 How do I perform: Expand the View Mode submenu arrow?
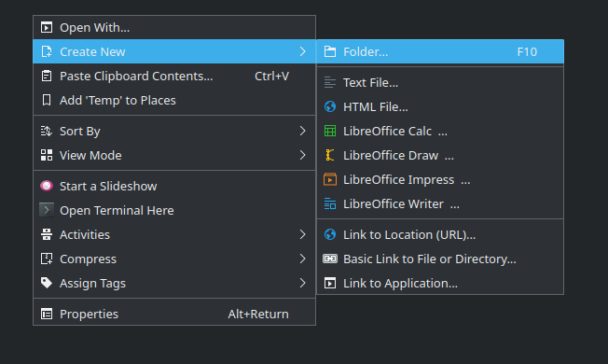(x=302, y=155)
